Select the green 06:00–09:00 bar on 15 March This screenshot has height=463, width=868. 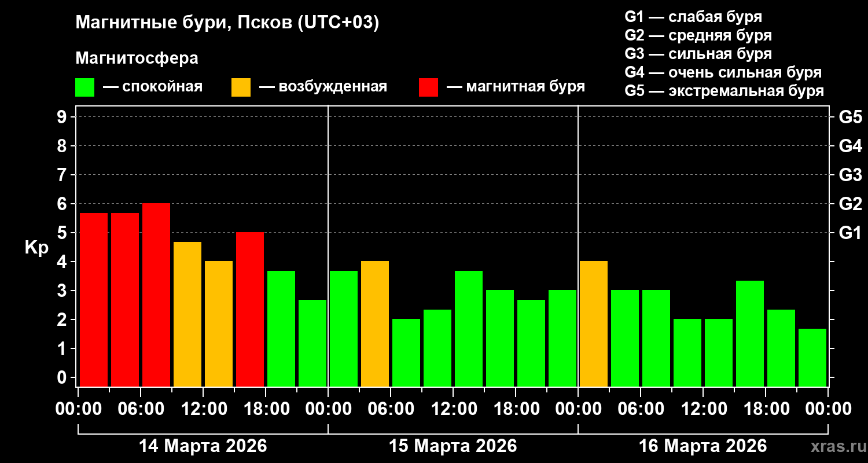[406, 353]
